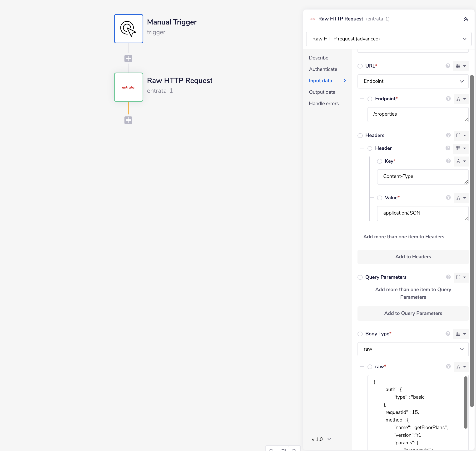Add step below the entrata node
This screenshot has height=451, width=476.
128,120
